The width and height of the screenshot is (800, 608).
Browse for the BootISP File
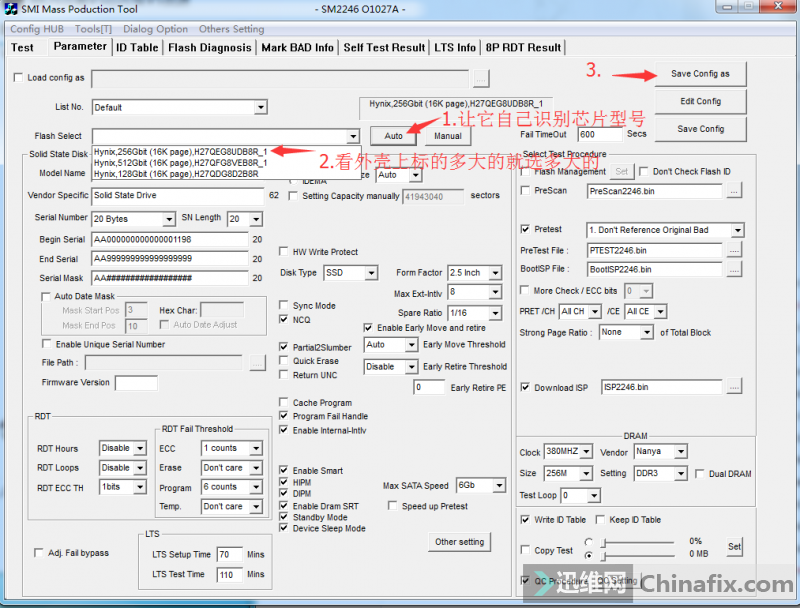point(734,269)
